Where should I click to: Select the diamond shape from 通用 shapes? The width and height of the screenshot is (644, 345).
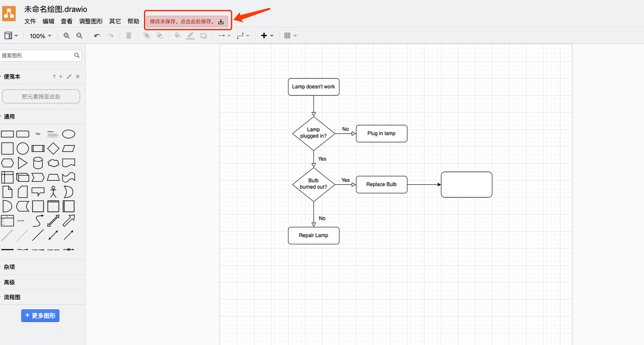pos(53,148)
